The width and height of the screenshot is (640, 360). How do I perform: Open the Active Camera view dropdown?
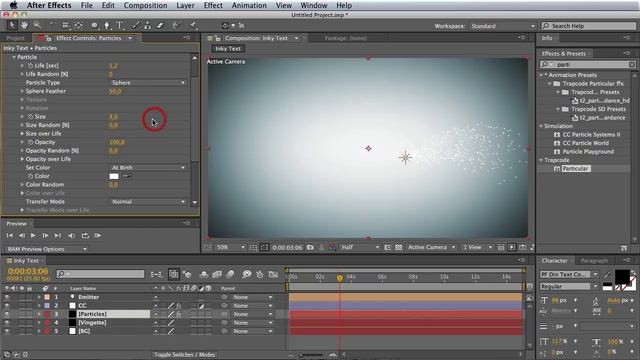[x=431, y=247]
